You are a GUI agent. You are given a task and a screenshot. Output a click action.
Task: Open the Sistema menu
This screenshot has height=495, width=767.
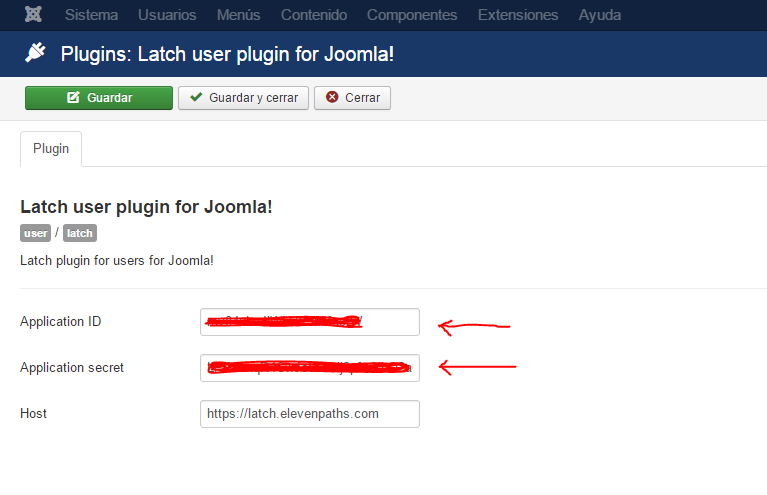click(x=91, y=15)
